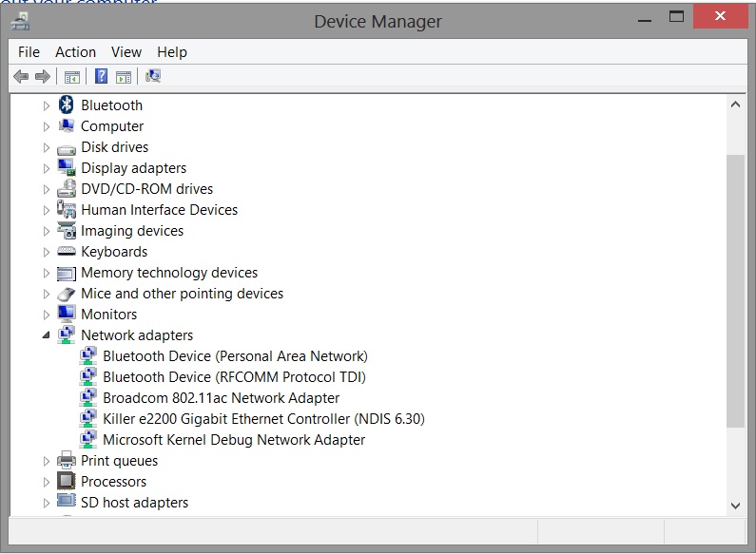Select Bluetooth Device (RFCOMM Protocol TDI)
Screen dimensions: 756x554
(234, 376)
